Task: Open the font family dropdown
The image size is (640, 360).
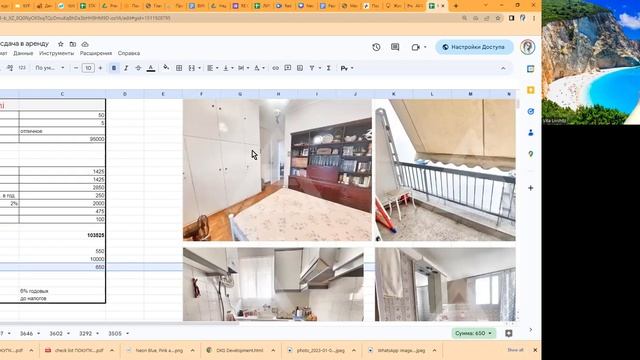Action: pos(49,68)
